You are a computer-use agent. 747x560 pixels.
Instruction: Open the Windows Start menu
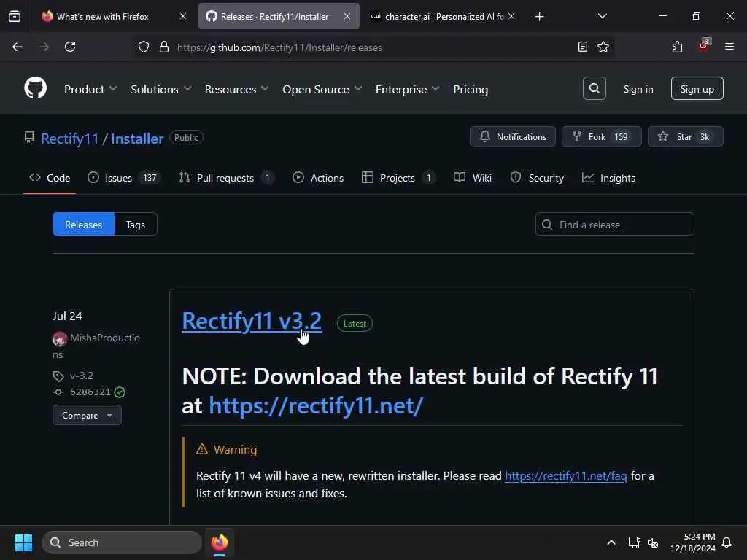tap(23, 542)
